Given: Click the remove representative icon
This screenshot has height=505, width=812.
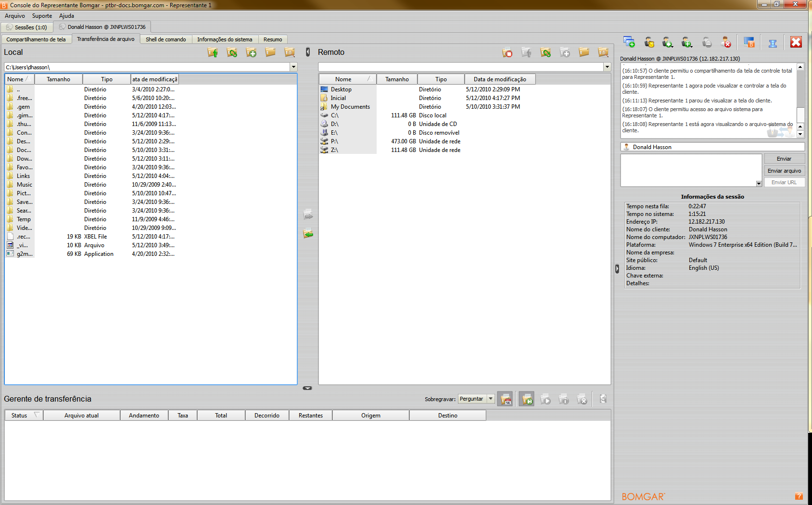Looking at the screenshot, I should pos(707,42).
